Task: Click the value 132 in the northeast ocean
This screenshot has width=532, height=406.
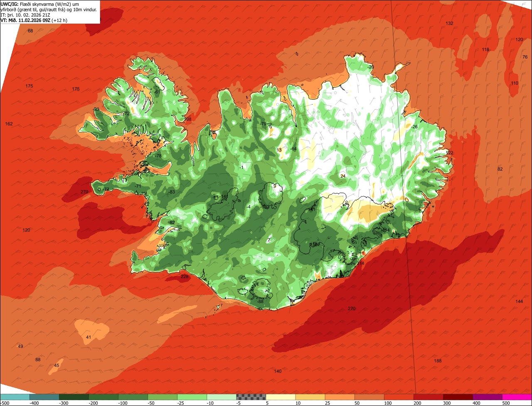Action: coord(449,23)
